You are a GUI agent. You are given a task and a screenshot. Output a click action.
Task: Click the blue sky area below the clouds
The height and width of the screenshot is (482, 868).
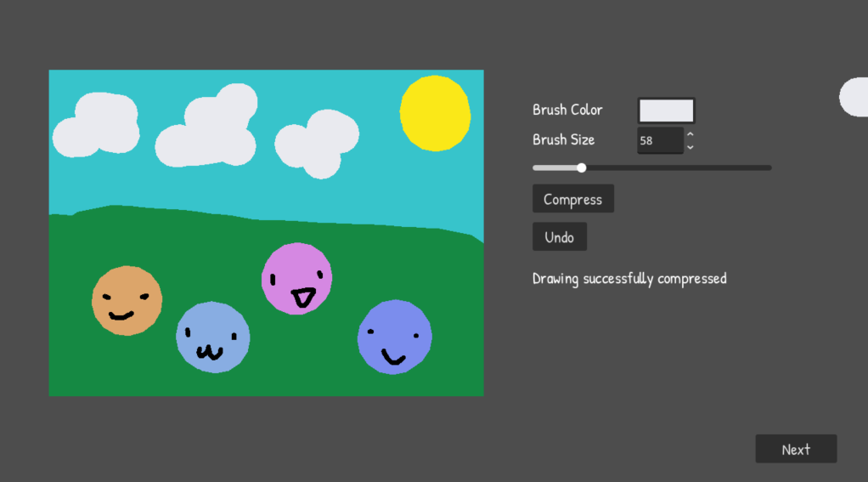coord(266,191)
